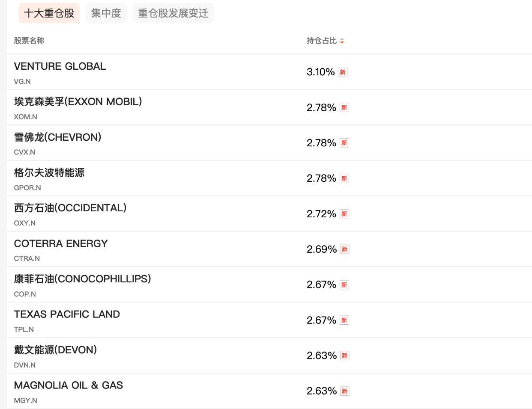532x409 pixels.
Task: Sort holdings by 持仓占比 descending arrow
Action: coord(342,42)
